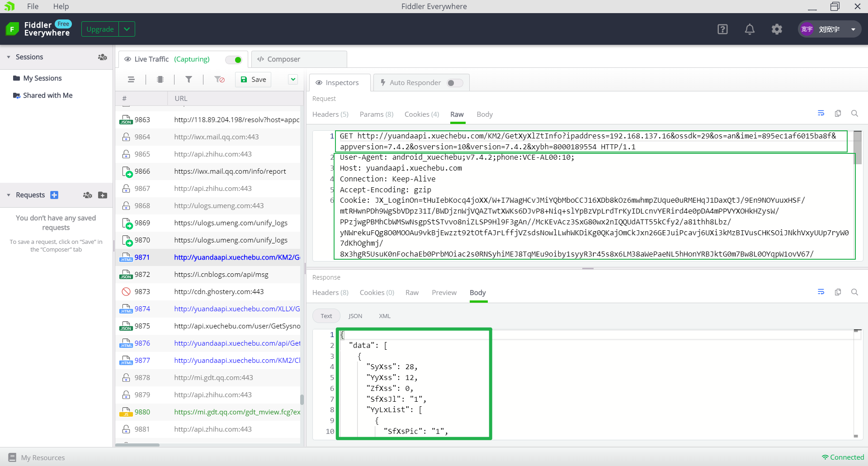The image size is (868, 466).
Task: Select session 9866 iwx.mail.qq.com report row
Action: 208,171
